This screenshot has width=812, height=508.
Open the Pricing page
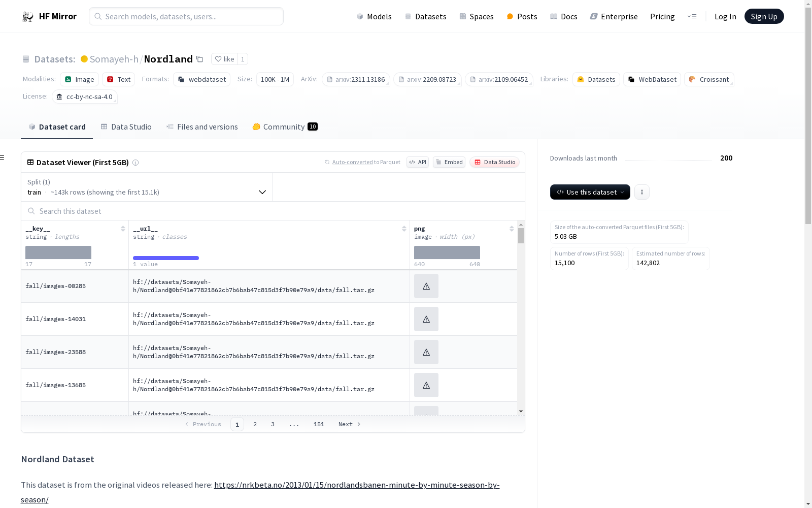(x=662, y=17)
